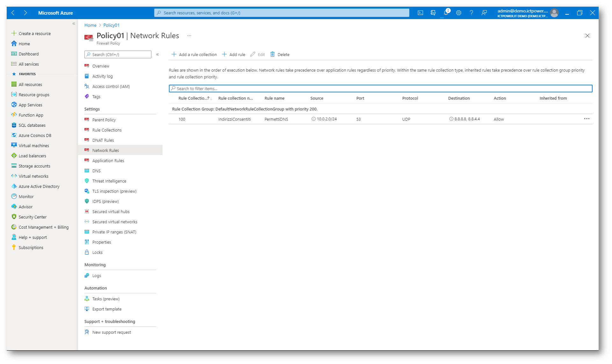Click Subscriptions key icon

click(14, 247)
